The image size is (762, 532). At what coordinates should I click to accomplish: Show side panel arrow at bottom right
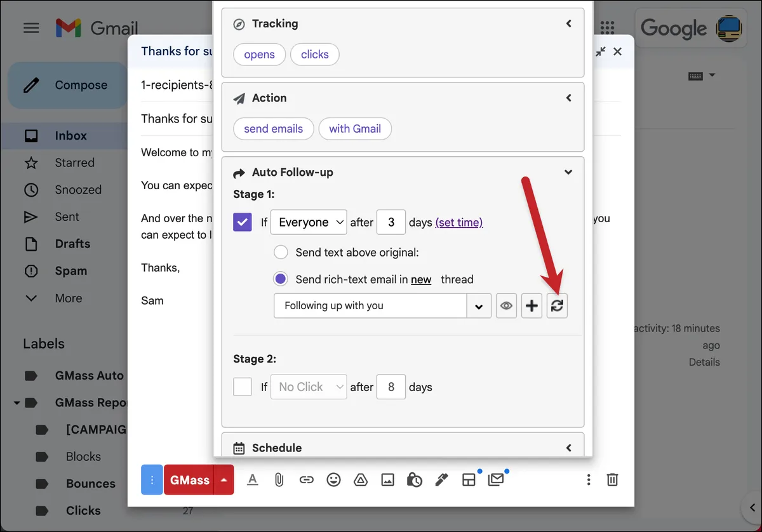[x=751, y=508]
